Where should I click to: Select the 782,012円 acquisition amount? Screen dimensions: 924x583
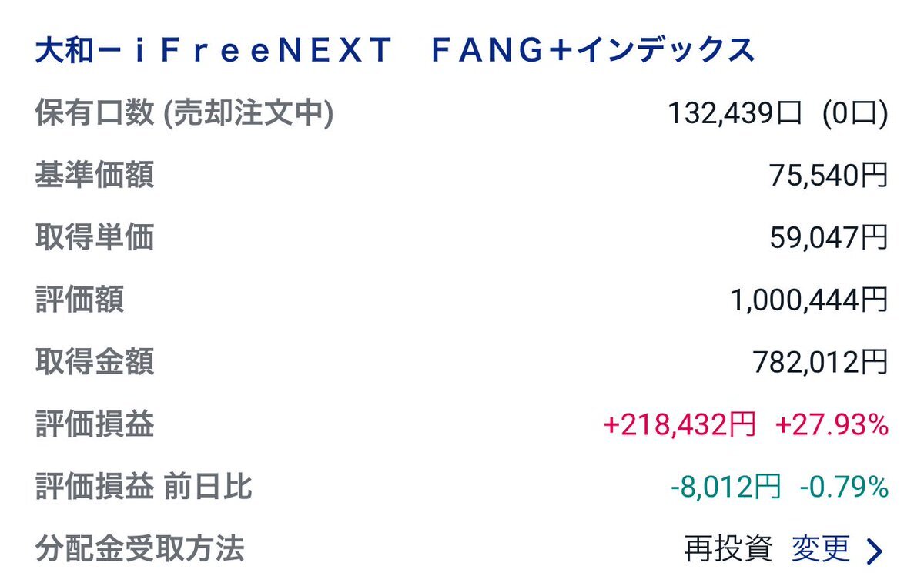click(820, 363)
